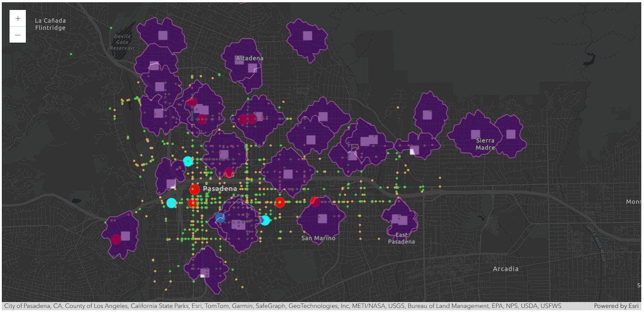Click the purple square directly above Sierra Madre label
The height and width of the screenshot is (312, 644).
(x=475, y=134)
